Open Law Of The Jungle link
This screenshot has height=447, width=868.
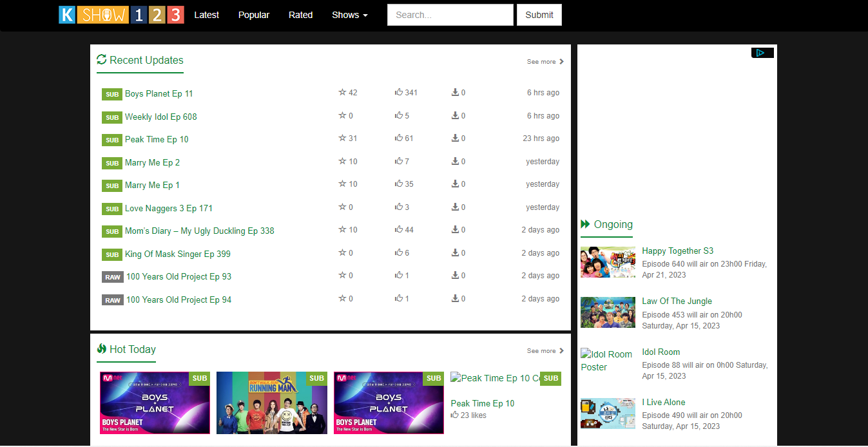tap(677, 301)
